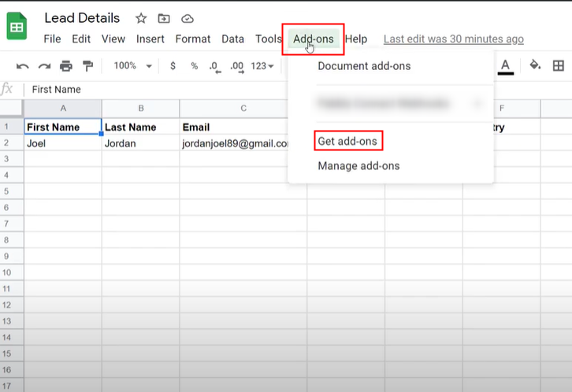Print the spreadsheet
The width and height of the screenshot is (572, 392).
[66, 66]
